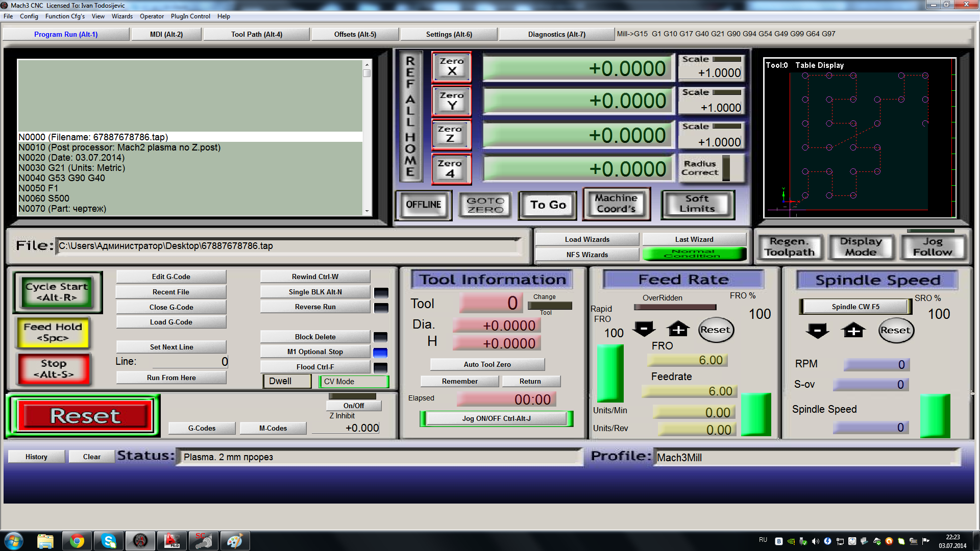Click the round Feed Rate Reset button

pyautogui.click(x=715, y=330)
